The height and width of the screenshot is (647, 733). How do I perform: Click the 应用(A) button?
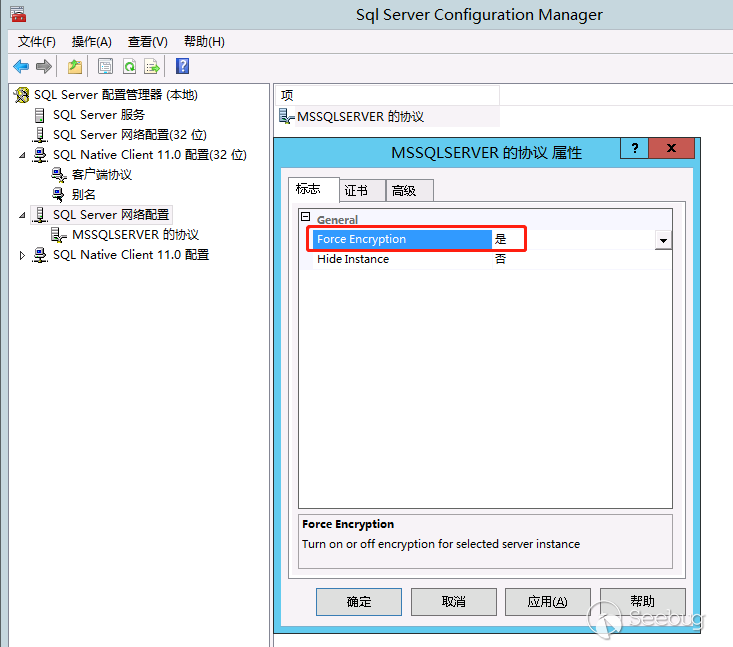pos(548,602)
